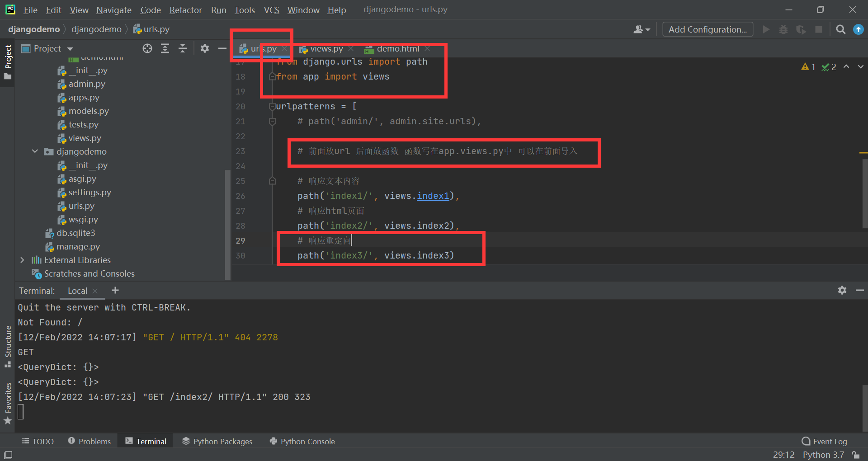Go to next highlighted error arrow
This screenshot has width=868, height=461.
[861, 66]
